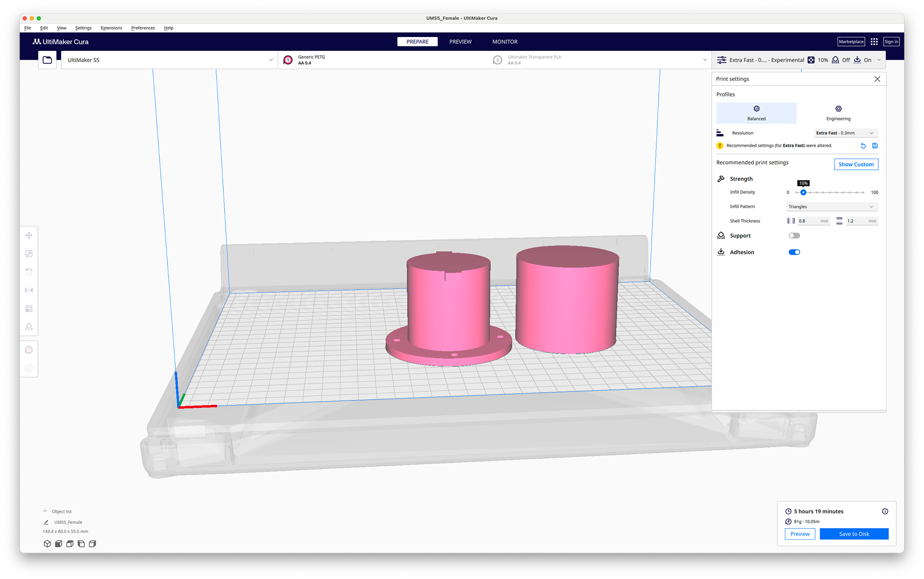Click Show Custom settings button
Image resolution: width=924 pixels, height=579 pixels.
[x=856, y=164]
